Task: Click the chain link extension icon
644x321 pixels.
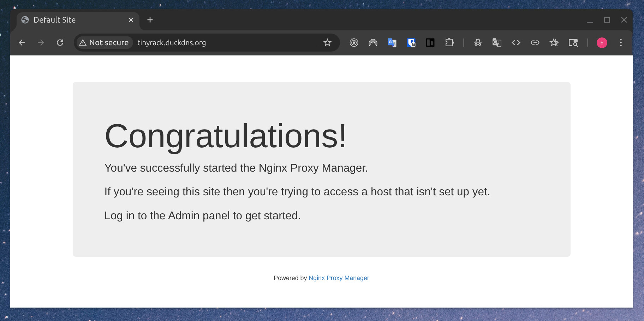Action: (x=535, y=43)
